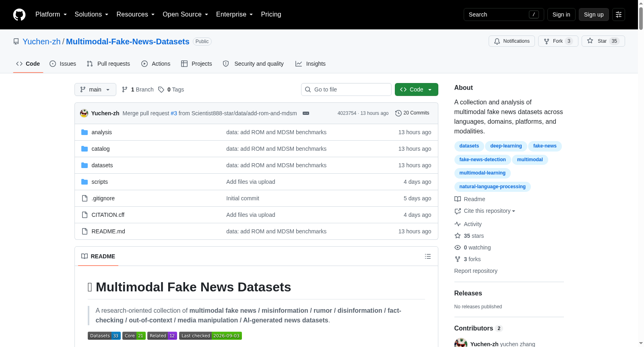Click the Sign up button

tap(594, 15)
